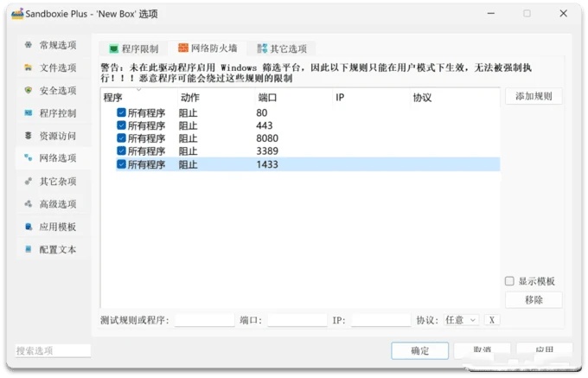Select the port 443 cell
This screenshot has width=588, height=378.
tap(265, 125)
